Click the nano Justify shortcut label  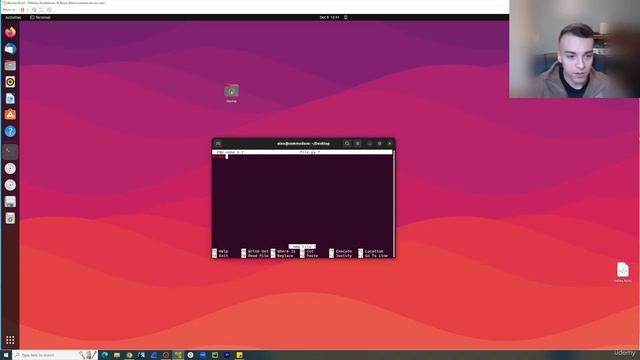click(x=343, y=256)
